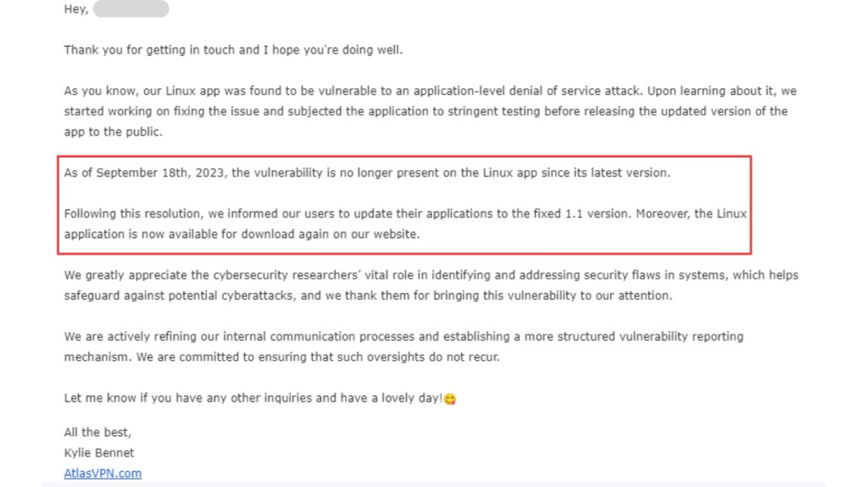Click the "Let me know if you have" sentence

click(x=253, y=398)
